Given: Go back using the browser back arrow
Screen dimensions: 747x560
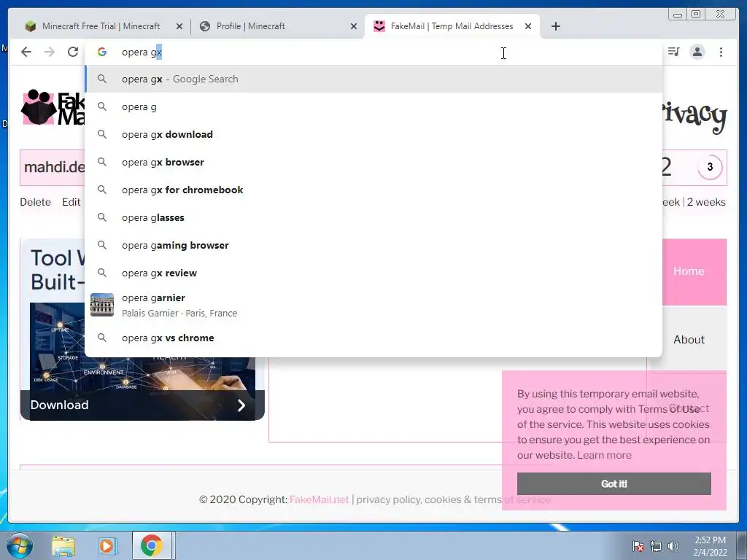Looking at the screenshot, I should pyautogui.click(x=26, y=52).
